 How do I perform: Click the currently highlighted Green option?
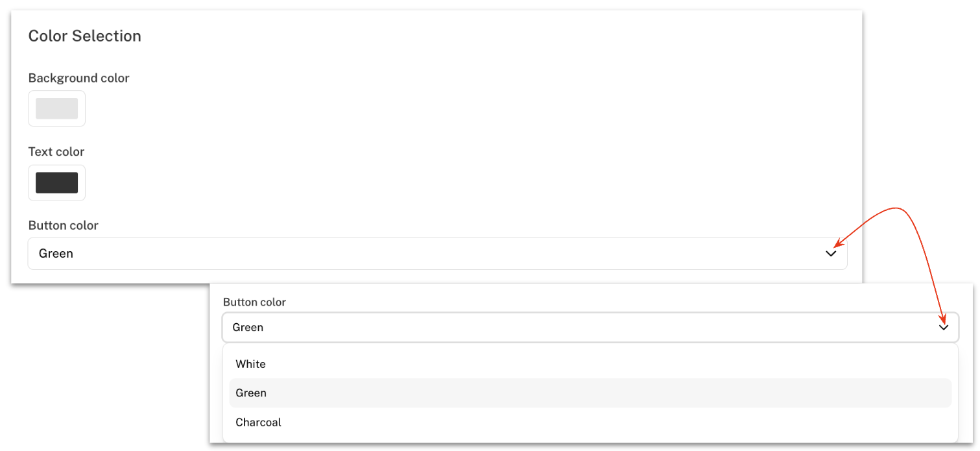(x=250, y=393)
